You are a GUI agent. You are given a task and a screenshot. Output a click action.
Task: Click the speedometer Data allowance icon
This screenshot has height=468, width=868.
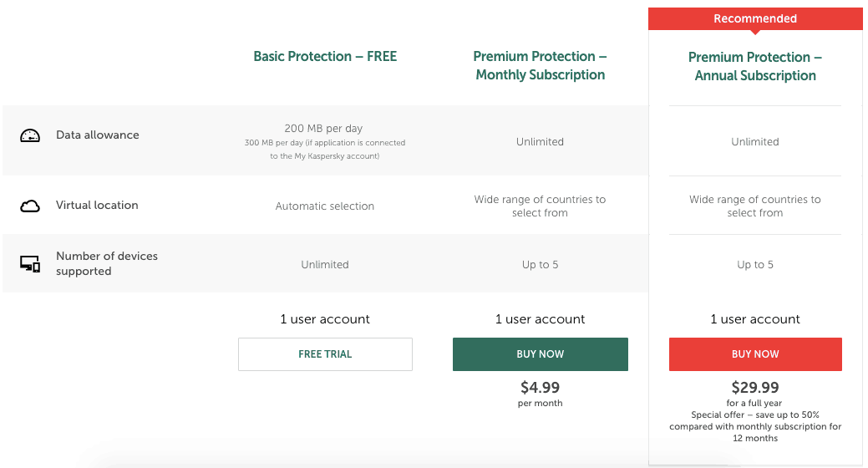[x=30, y=135]
